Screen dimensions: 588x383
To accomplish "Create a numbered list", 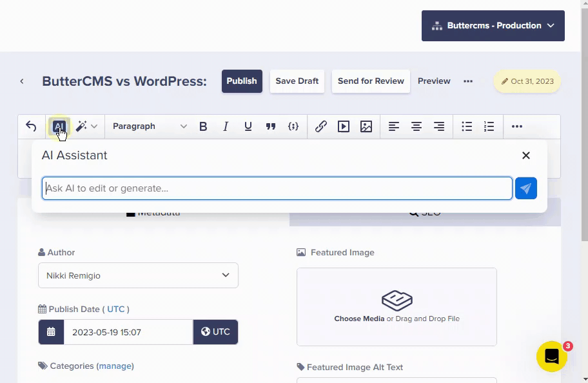I will [489, 126].
